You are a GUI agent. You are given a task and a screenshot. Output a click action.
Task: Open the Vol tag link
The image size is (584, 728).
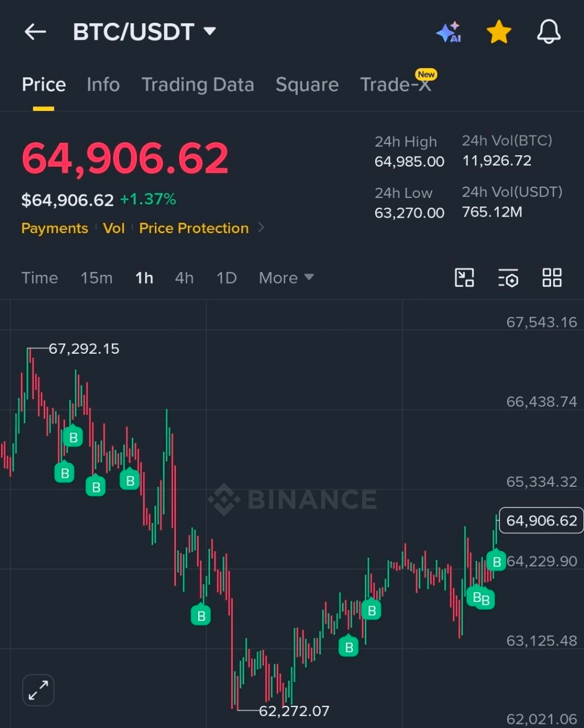pos(114,228)
